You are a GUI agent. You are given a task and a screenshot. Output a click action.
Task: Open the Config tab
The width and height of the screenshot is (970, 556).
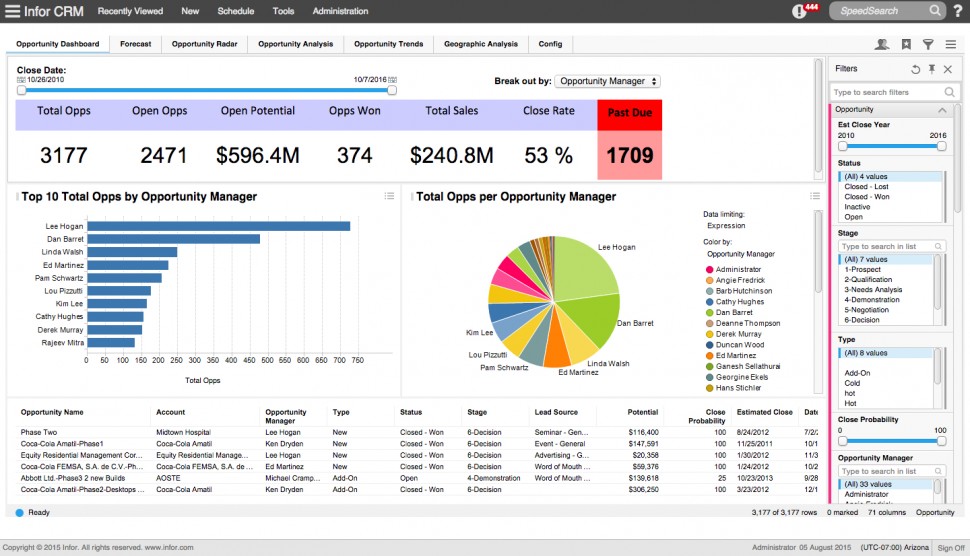tap(550, 44)
